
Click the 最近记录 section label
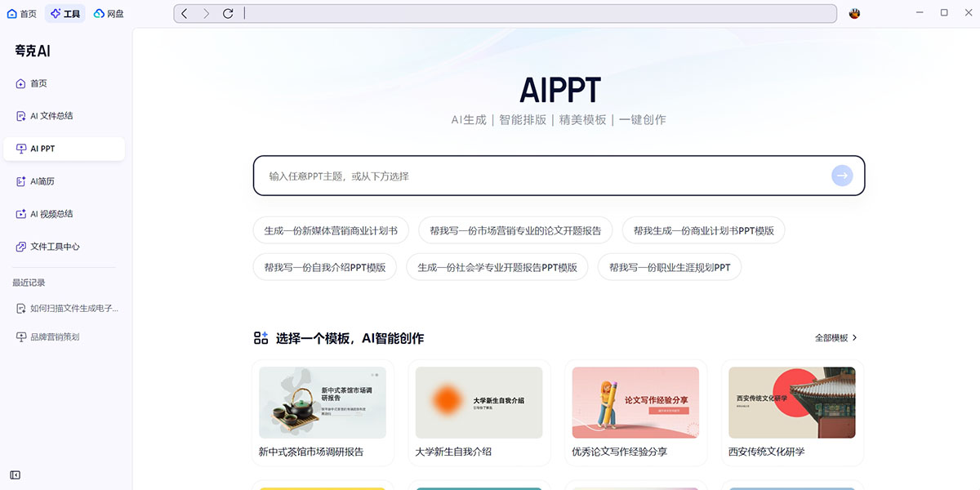click(29, 283)
